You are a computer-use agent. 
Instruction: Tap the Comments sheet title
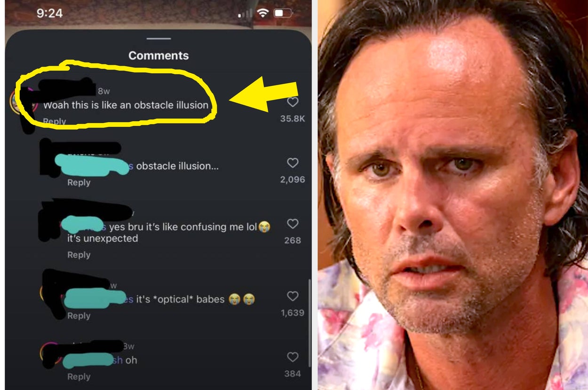pos(159,55)
